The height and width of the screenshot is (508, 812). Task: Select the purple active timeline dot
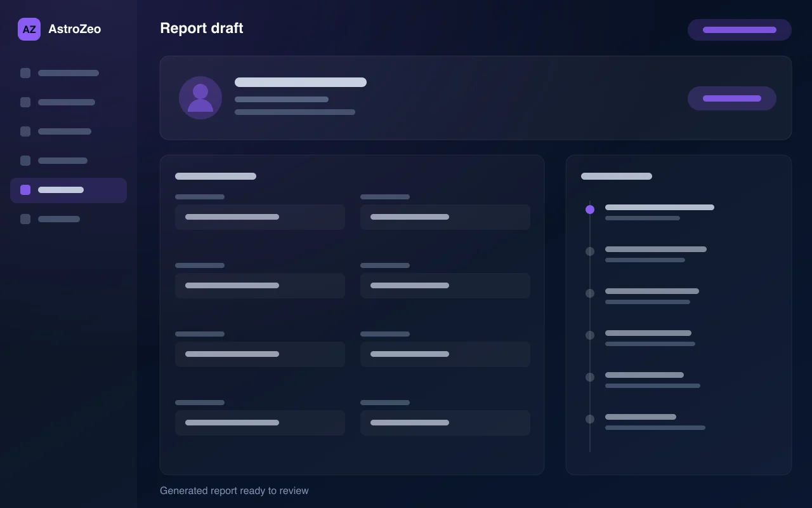coord(590,210)
